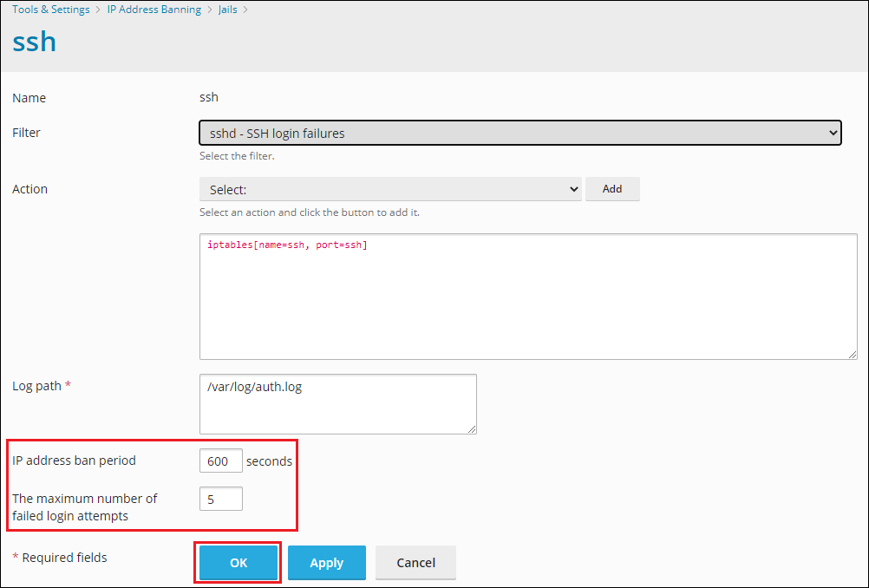
Task: Click the Log path box resize handle
Action: tap(472, 428)
